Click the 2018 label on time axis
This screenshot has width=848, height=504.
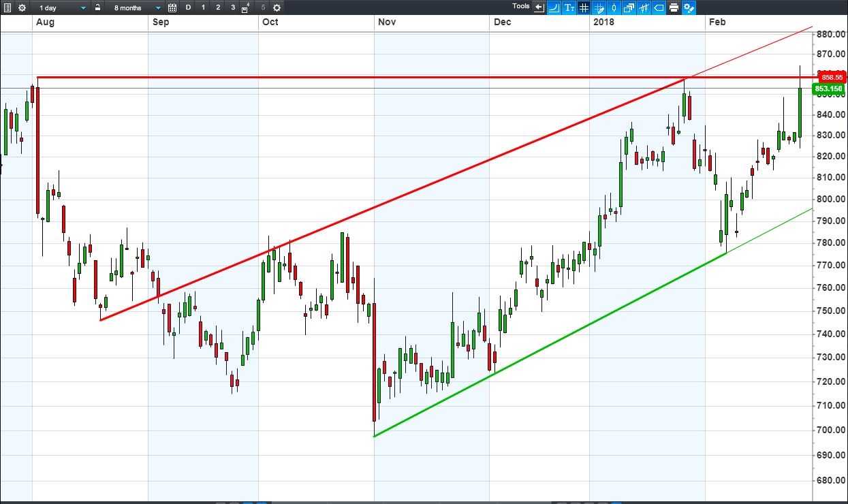(603, 22)
